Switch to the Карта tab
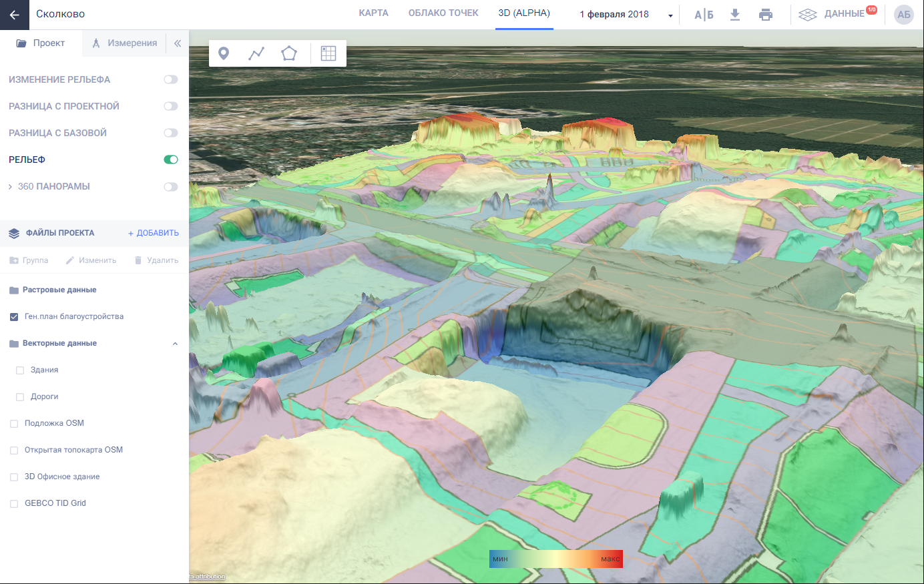This screenshot has height=584, width=924. click(x=373, y=13)
